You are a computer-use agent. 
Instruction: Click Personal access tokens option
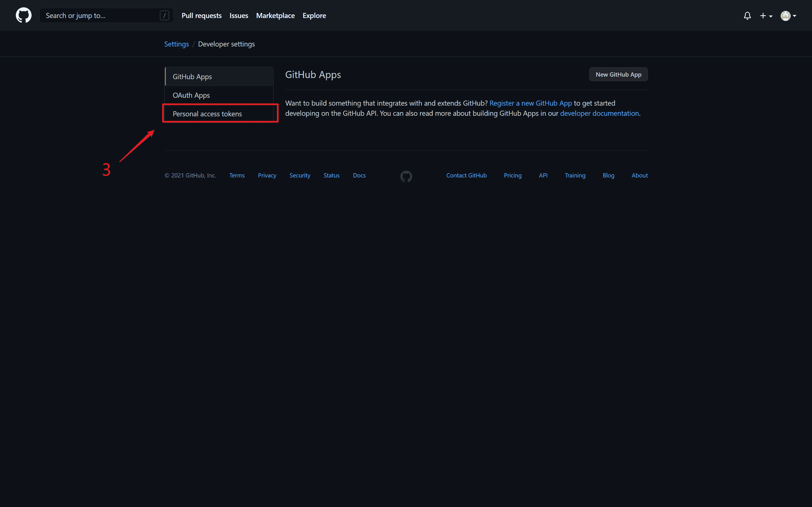pyautogui.click(x=208, y=113)
